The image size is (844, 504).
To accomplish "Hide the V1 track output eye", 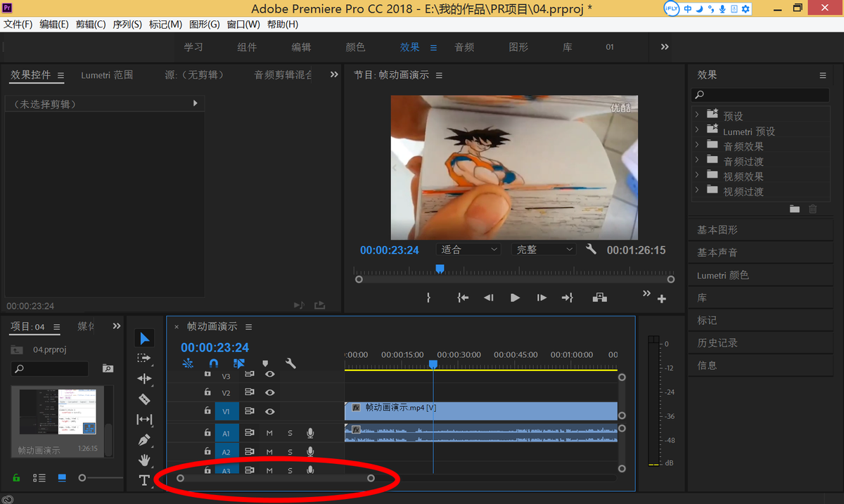I will pos(269,411).
